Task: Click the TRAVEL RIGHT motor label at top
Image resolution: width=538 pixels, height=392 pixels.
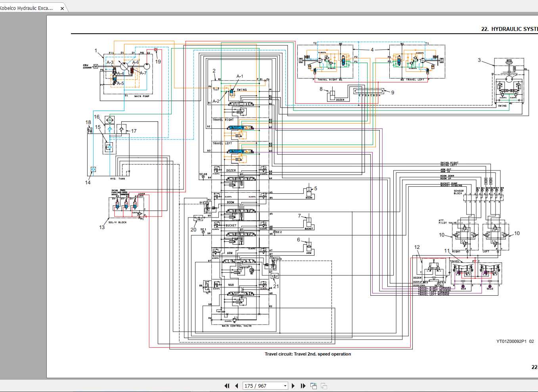Action: tap(327, 80)
